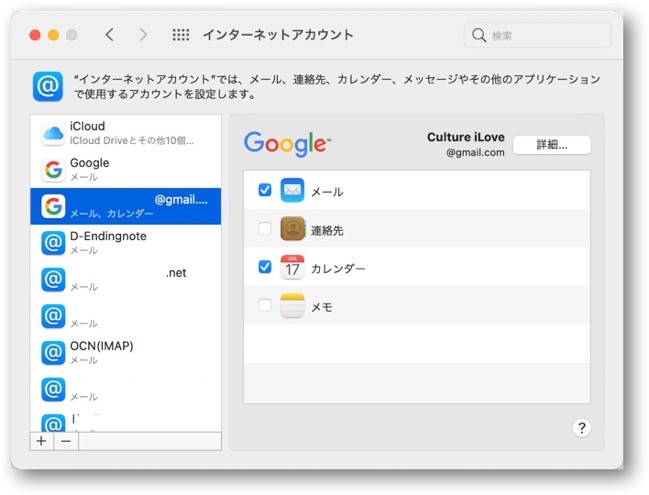Focus the 検索 search field
This screenshot has height=495, width=649.
(538, 35)
